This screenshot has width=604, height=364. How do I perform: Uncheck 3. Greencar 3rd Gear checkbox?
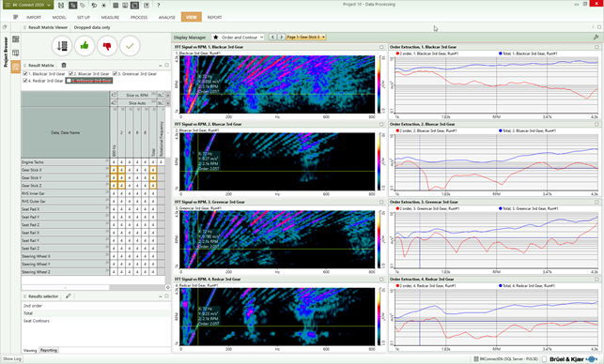pos(115,73)
